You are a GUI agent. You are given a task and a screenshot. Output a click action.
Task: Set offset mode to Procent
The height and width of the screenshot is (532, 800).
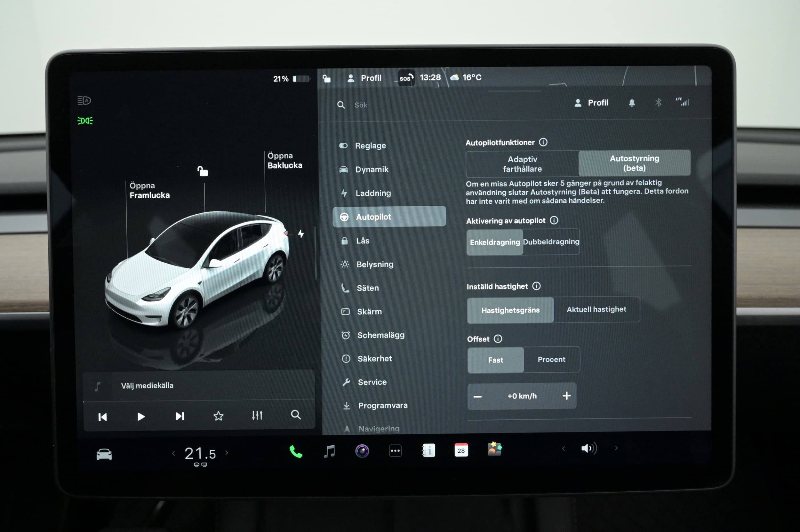point(551,360)
